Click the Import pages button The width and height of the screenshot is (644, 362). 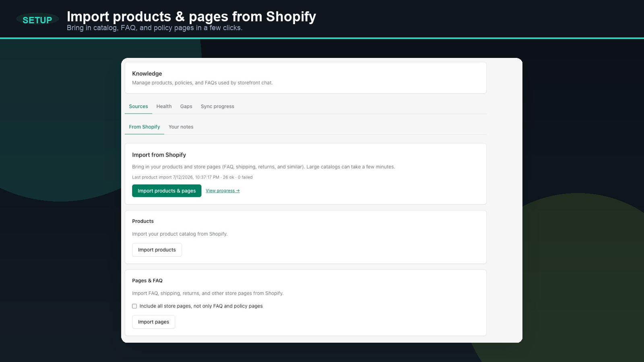pos(154,322)
